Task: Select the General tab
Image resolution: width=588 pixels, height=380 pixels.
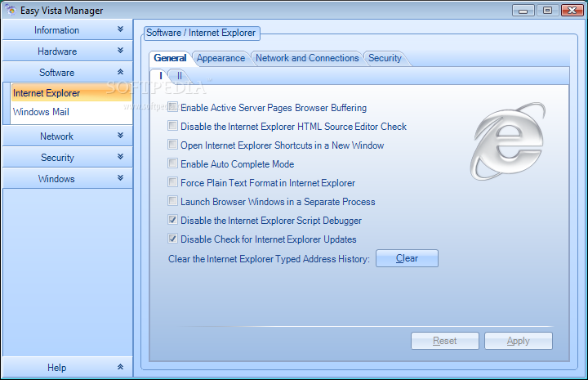Action: pos(170,58)
